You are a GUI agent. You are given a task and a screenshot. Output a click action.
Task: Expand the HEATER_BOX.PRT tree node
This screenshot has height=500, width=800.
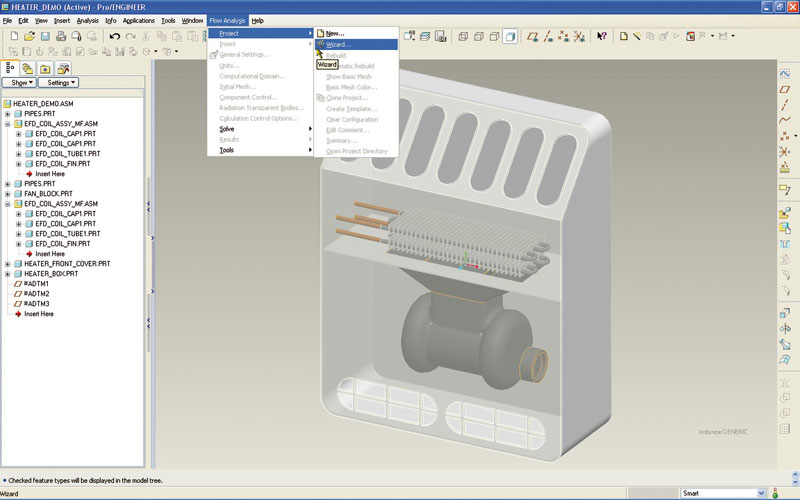click(7, 274)
